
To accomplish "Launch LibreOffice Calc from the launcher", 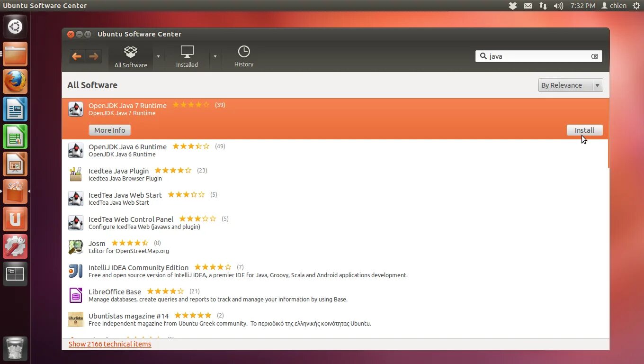I will [15, 136].
